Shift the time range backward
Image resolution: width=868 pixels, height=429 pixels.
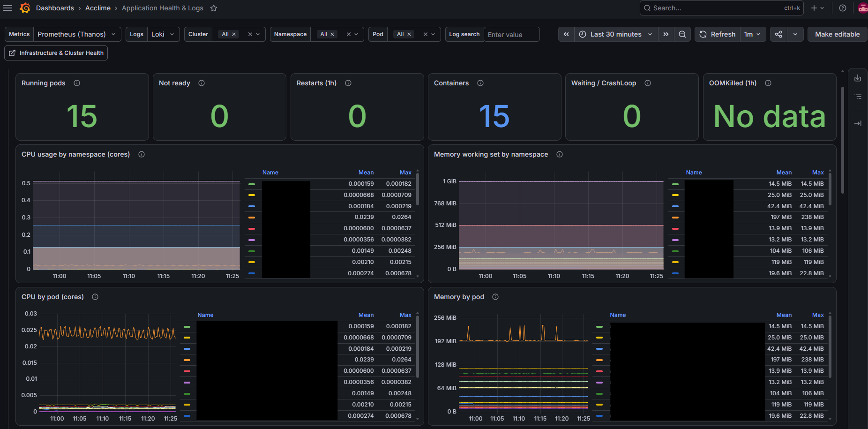coord(566,34)
